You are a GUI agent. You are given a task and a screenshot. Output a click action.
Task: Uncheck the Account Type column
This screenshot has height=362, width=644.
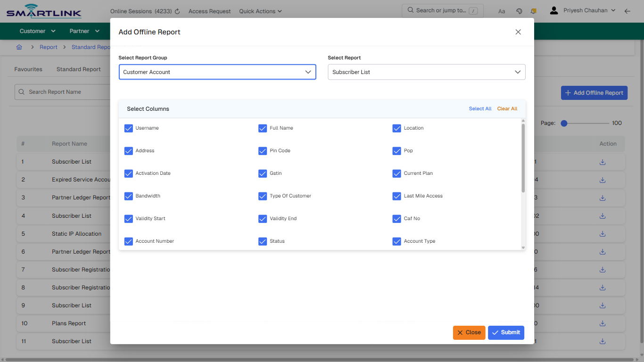tap(396, 241)
